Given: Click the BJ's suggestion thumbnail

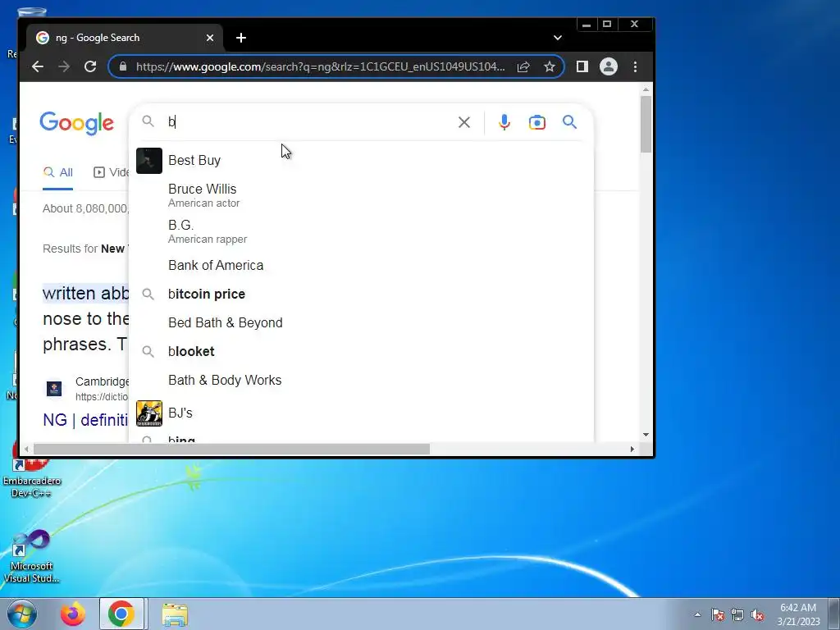Looking at the screenshot, I should [x=149, y=413].
